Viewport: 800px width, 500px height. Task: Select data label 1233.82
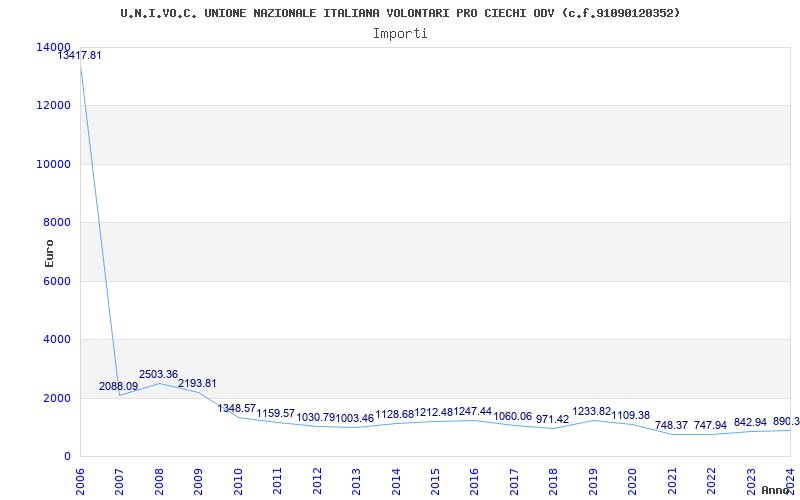click(591, 411)
